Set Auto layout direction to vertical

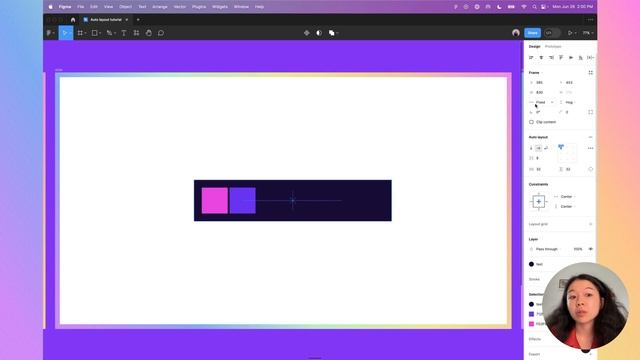(531, 148)
